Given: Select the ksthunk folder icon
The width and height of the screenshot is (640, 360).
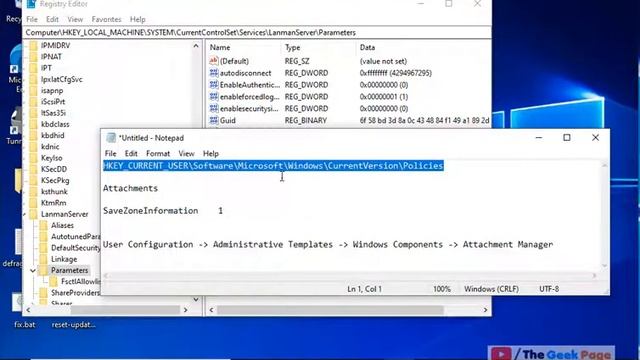Looking at the screenshot, I should (33, 191).
